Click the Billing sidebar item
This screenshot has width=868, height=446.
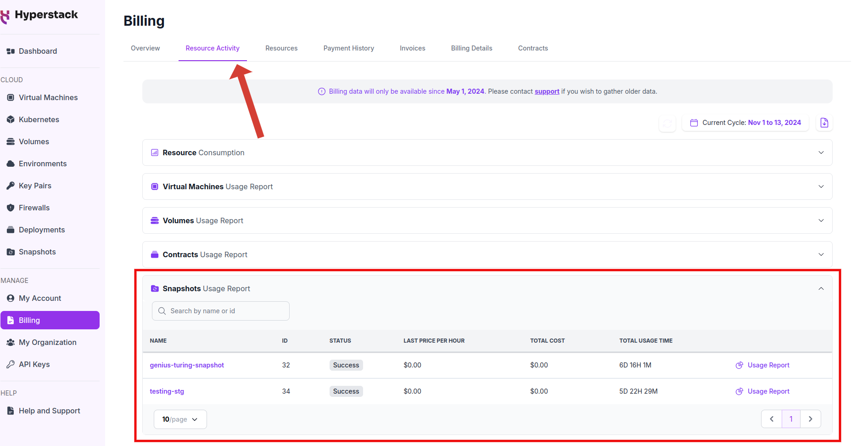coord(50,320)
